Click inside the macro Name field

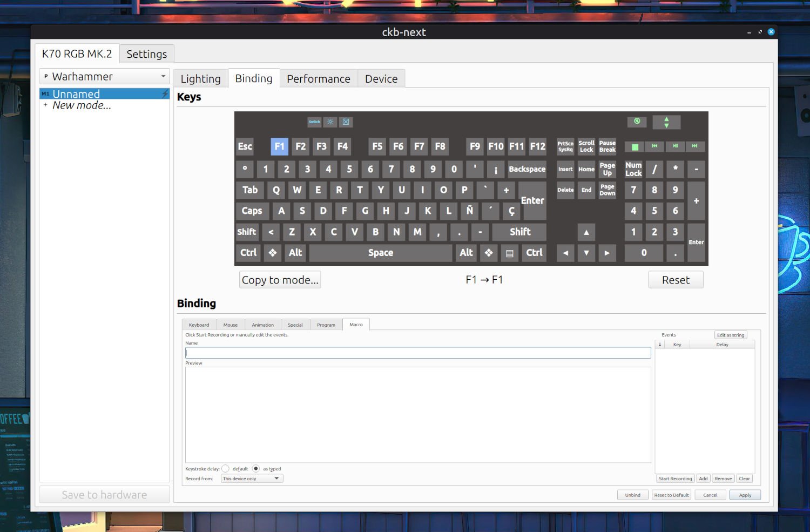click(418, 352)
